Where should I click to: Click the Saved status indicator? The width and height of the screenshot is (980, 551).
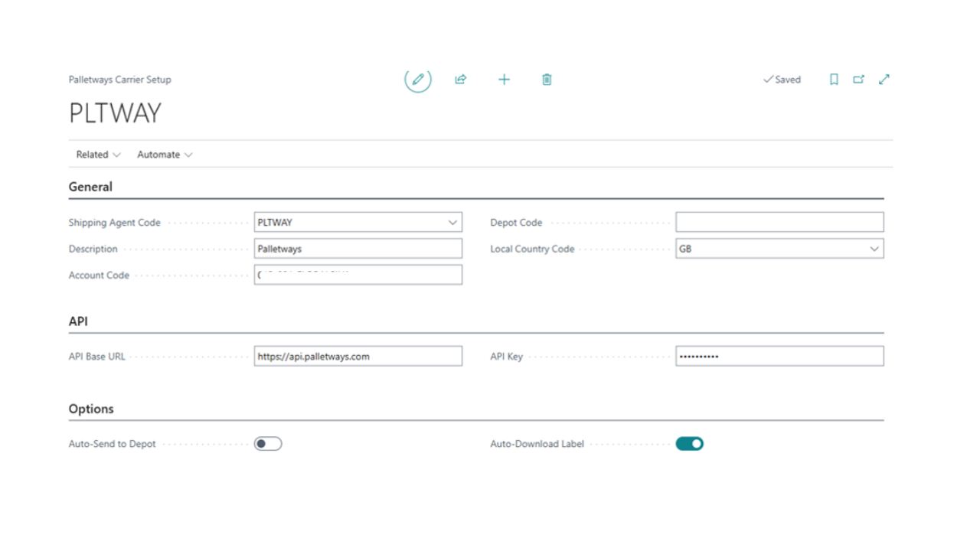(782, 80)
